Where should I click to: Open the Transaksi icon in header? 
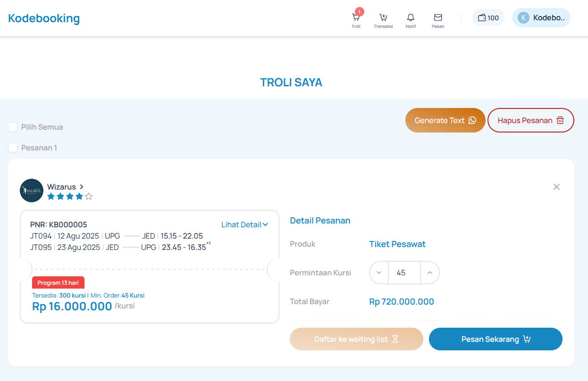click(x=383, y=18)
